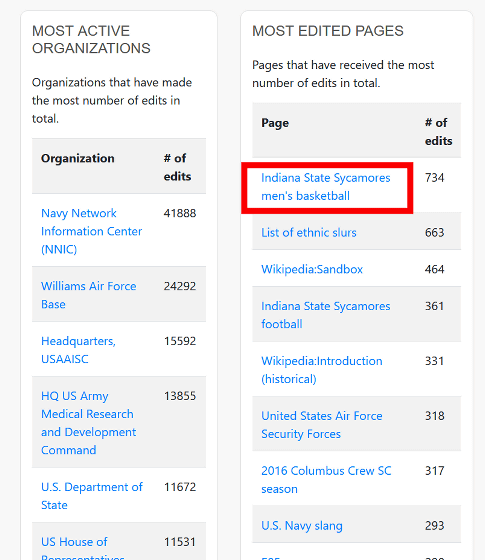485x560 pixels.
Task: Open the Wikipedia:Sandbox page link
Action: [x=312, y=269]
